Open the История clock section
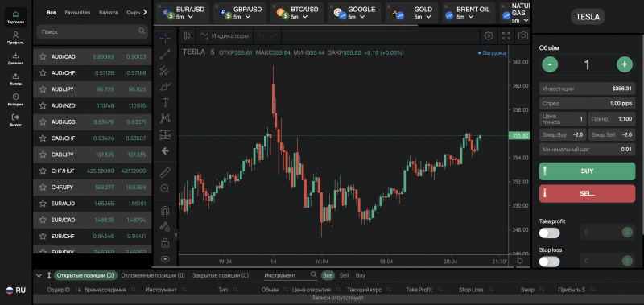 (x=15, y=99)
